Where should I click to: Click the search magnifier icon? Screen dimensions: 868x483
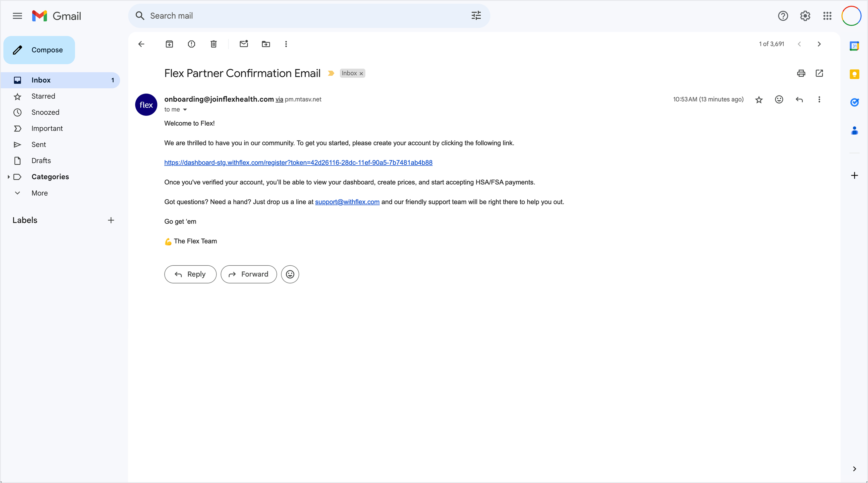[140, 16]
